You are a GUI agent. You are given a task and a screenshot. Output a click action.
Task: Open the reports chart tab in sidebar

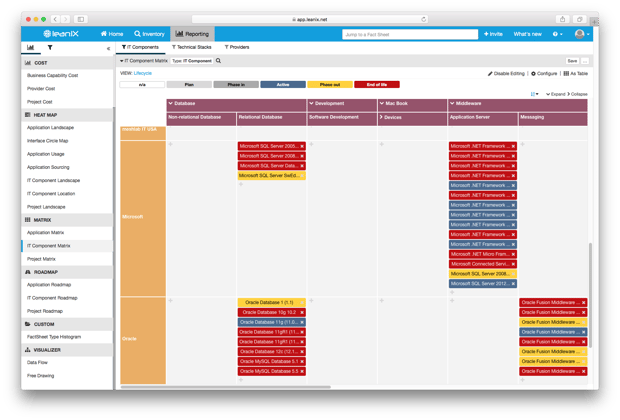point(30,47)
